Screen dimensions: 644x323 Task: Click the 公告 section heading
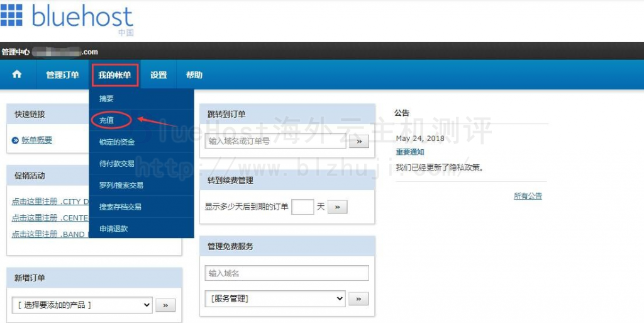[x=402, y=113]
